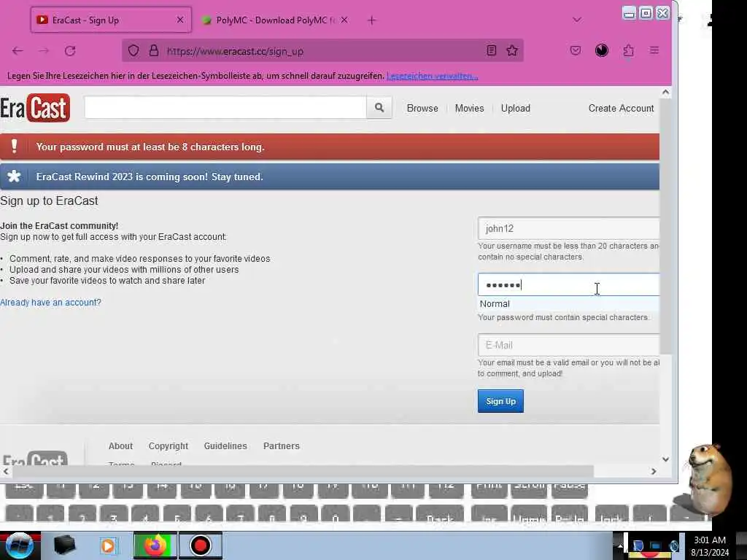Viewport: 747px width, 560px height.
Task: Click the blue Sign Up button
Action: tap(500, 401)
